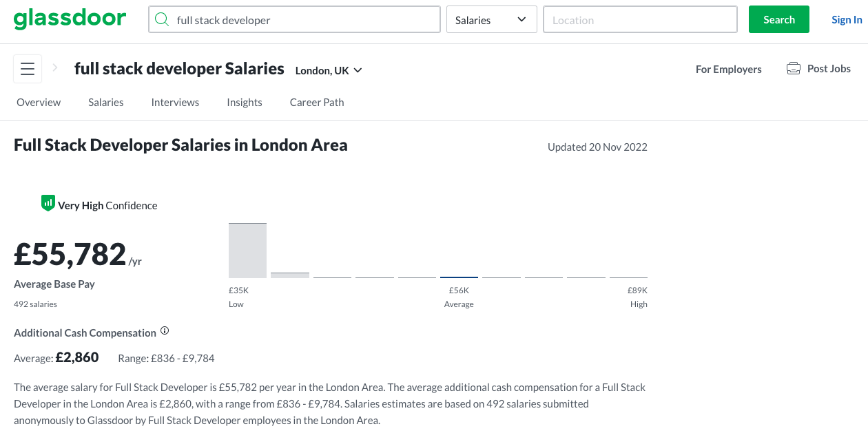Open the For Employers link
This screenshot has width=868, height=433.
click(x=729, y=69)
